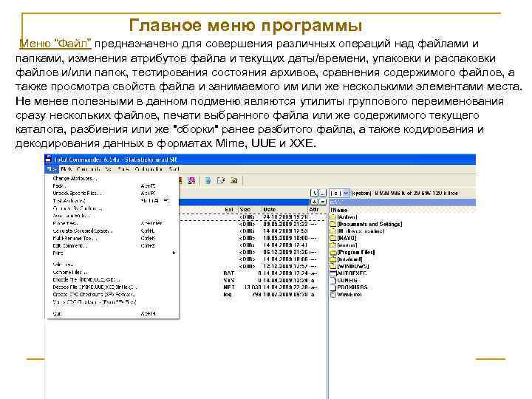
Task: Choose Test Archive(s) menu entry
Action: [112, 201]
